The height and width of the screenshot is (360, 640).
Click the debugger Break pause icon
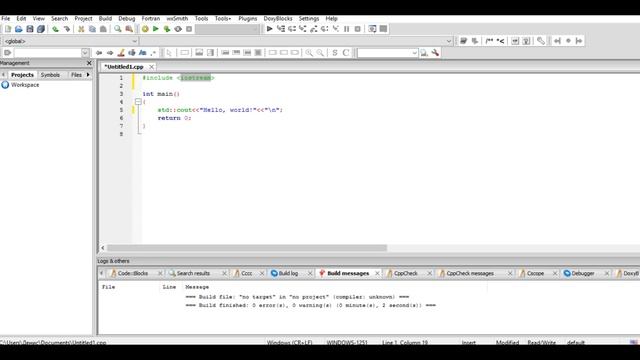pyautogui.click(x=347, y=29)
